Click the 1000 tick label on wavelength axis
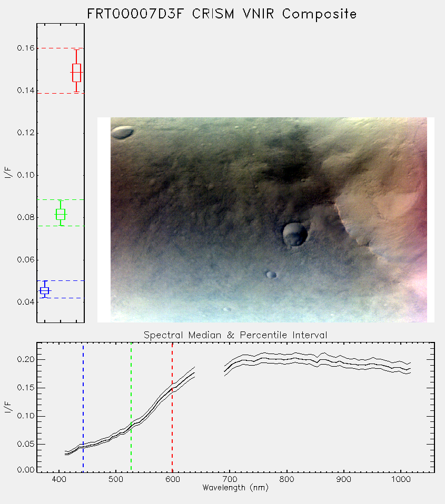The height and width of the screenshot is (504, 445). [401, 479]
